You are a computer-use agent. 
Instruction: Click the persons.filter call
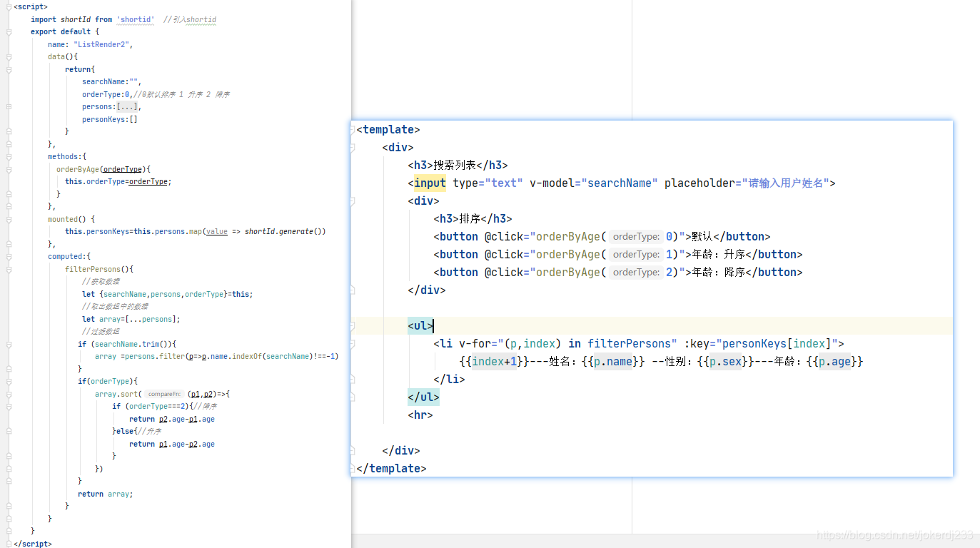pyautogui.click(x=154, y=357)
